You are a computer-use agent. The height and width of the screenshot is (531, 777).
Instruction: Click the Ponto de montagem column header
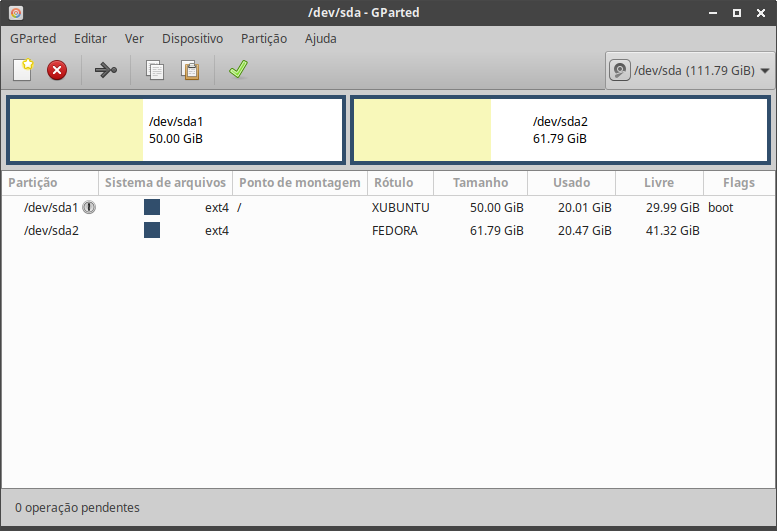pos(300,183)
